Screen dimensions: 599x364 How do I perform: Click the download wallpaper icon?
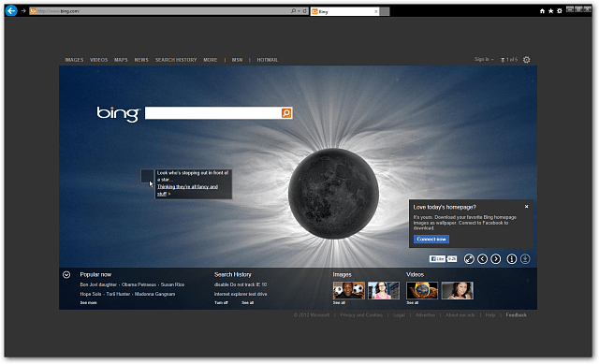point(525,259)
